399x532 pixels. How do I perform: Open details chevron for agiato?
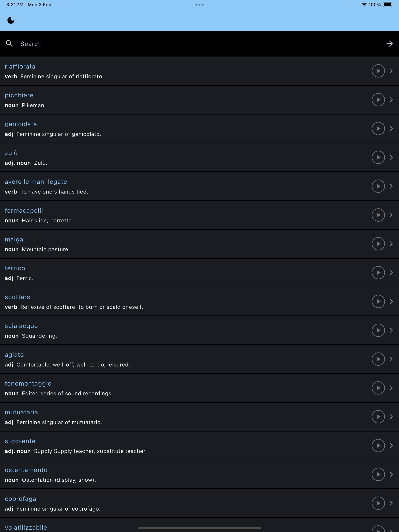coord(391,359)
